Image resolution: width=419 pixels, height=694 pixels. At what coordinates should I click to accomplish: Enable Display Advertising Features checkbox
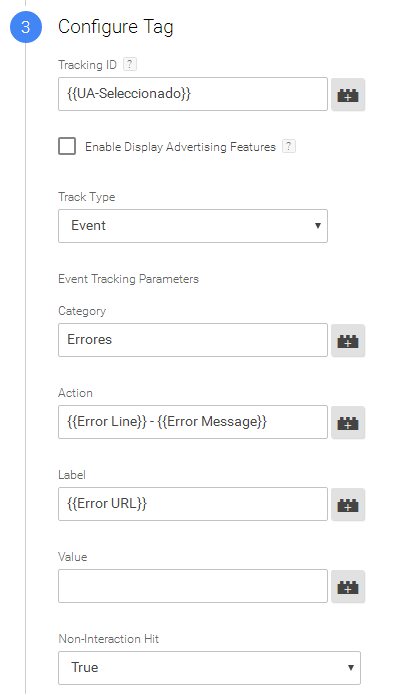pyautogui.click(x=67, y=146)
